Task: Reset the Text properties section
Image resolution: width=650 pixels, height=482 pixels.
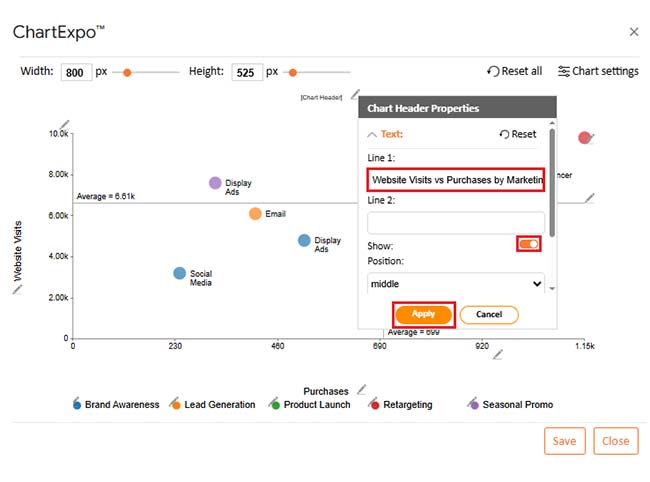Action: coord(517,134)
